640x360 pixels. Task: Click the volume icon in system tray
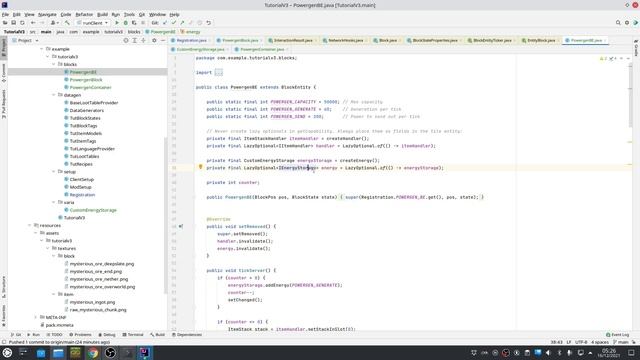(x=548, y=353)
